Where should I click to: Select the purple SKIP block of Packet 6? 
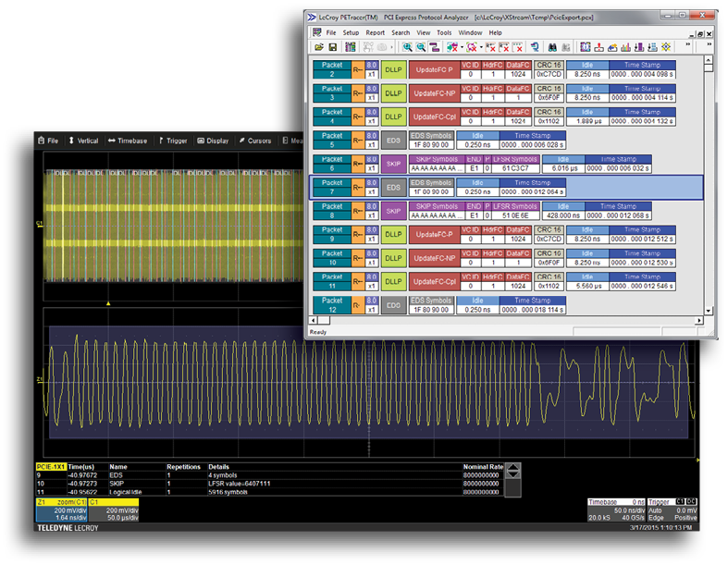point(393,164)
